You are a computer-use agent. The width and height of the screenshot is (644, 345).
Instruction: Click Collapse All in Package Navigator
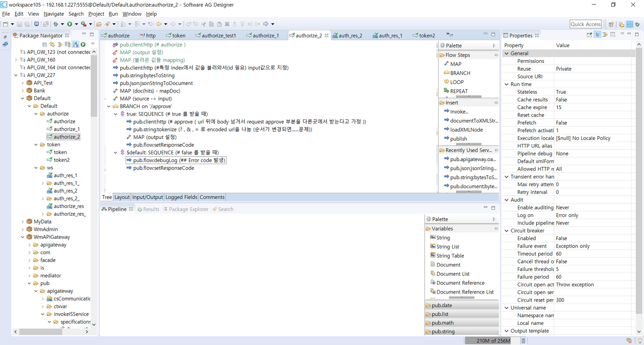pos(45,45)
